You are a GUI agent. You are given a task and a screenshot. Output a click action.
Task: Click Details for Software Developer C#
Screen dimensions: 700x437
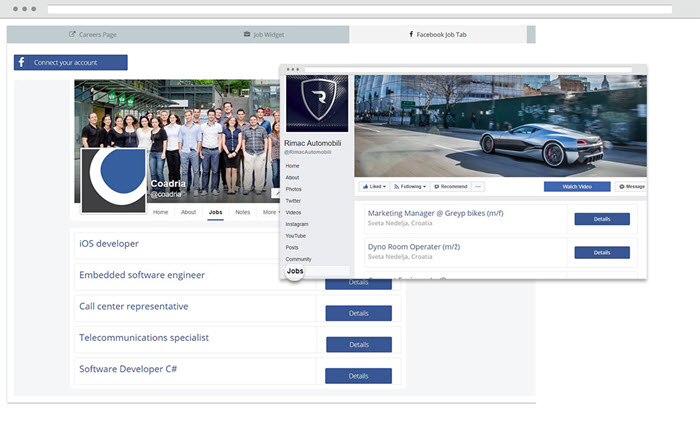pyautogui.click(x=358, y=376)
